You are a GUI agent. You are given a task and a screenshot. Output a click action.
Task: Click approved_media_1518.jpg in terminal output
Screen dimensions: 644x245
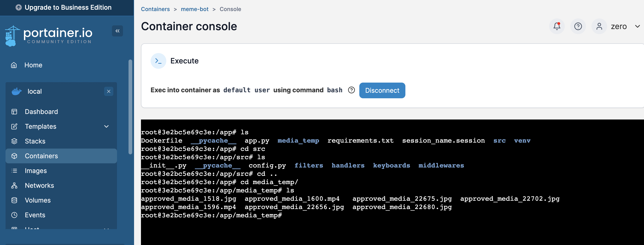pos(188,199)
